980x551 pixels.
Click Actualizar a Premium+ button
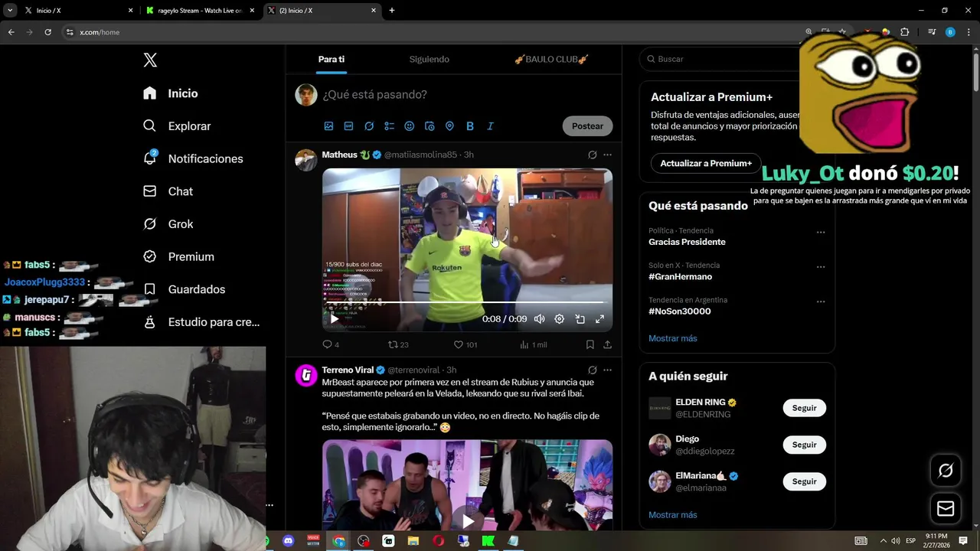pyautogui.click(x=706, y=163)
